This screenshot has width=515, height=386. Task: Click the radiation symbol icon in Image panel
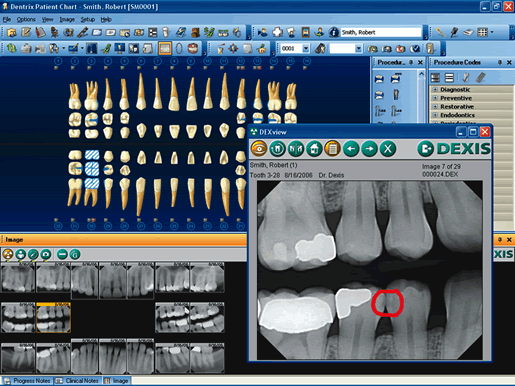(x=8, y=254)
